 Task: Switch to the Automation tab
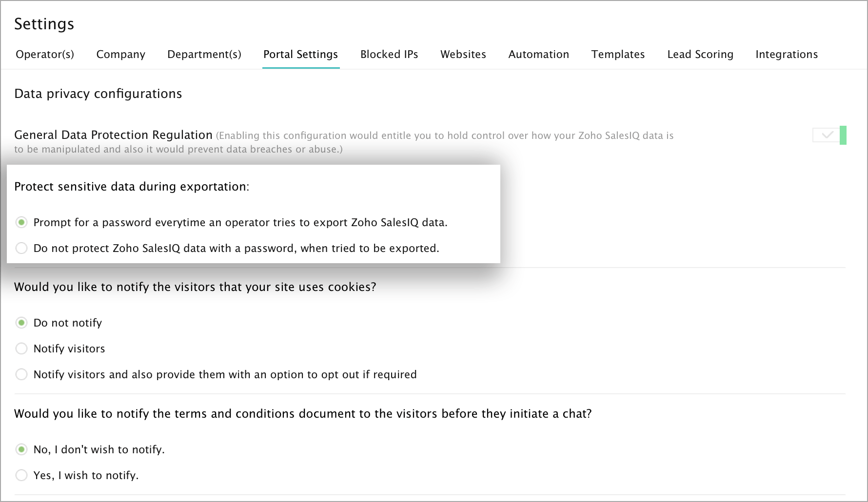pos(539,54)
